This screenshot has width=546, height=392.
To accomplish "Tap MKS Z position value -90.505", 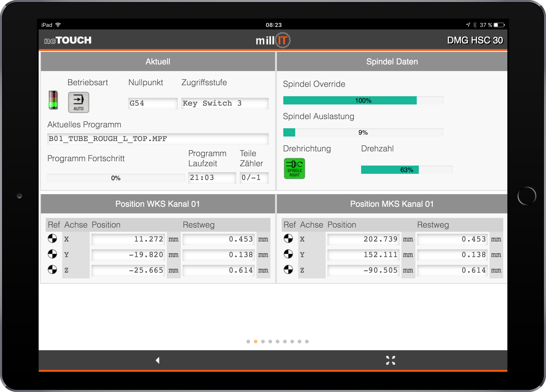I will coord(363,270).
